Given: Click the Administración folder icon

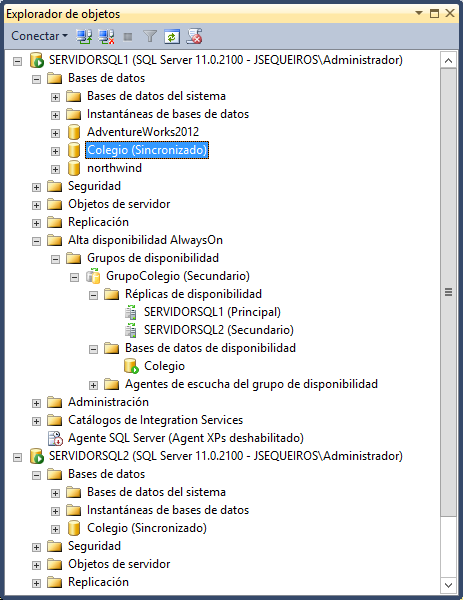Looking at the screenshot, I should [x=54, y=402].
